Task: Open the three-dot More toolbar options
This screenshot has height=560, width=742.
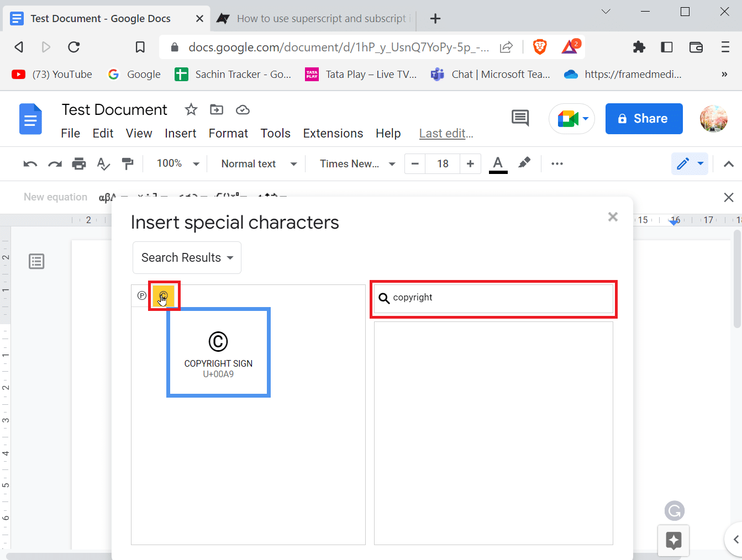Action: point(557,163)
